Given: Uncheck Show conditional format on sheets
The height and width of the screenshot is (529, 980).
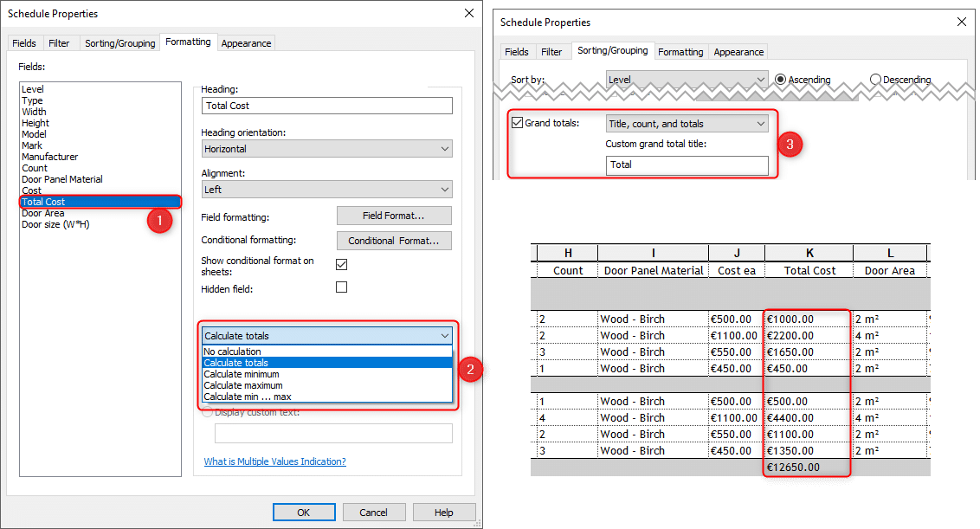Looking at the screenshot, I should click(x=341, y=264).
